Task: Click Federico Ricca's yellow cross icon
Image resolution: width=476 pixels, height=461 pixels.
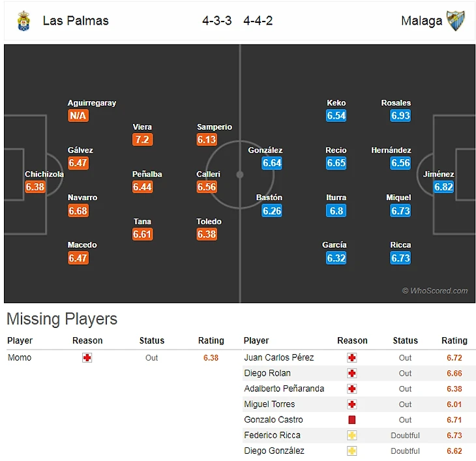Action: coord(352,436)
